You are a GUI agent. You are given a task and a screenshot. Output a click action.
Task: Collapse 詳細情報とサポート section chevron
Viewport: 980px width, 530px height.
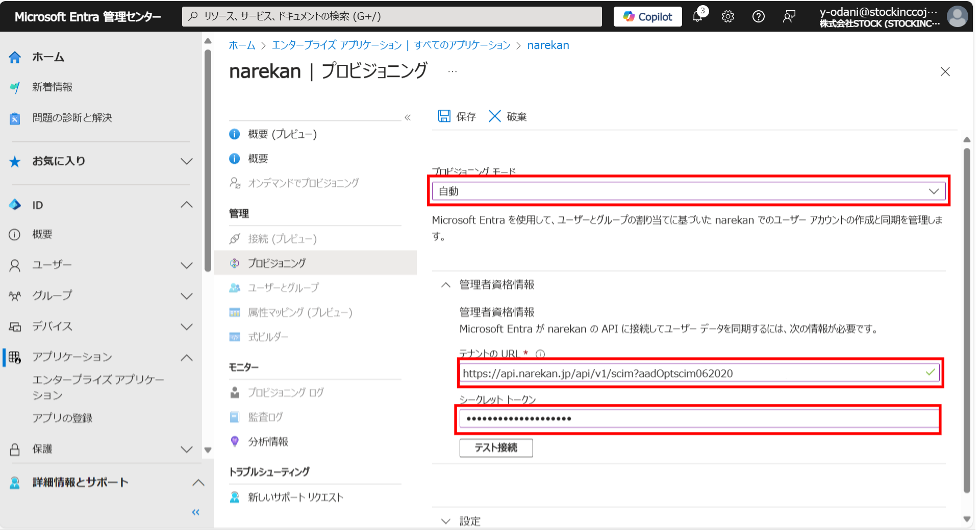pyautogui.click(x=198, y=483)
